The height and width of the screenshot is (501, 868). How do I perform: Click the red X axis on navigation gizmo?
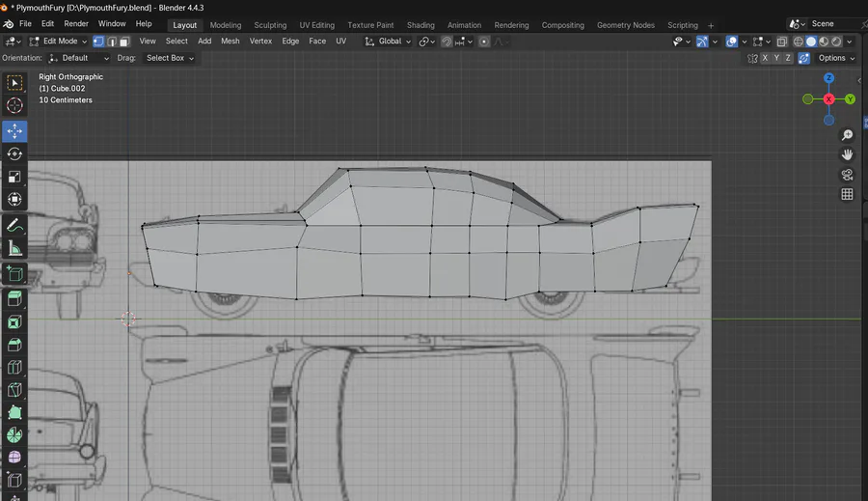click(x=828, y=99)
